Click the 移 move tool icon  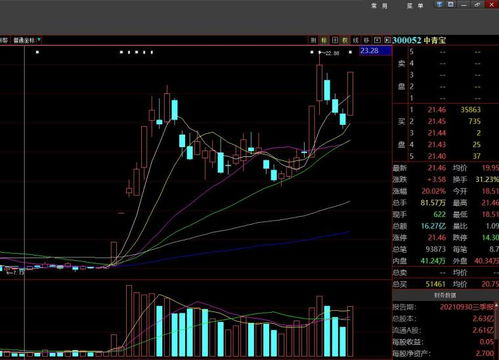coord(366,40)
